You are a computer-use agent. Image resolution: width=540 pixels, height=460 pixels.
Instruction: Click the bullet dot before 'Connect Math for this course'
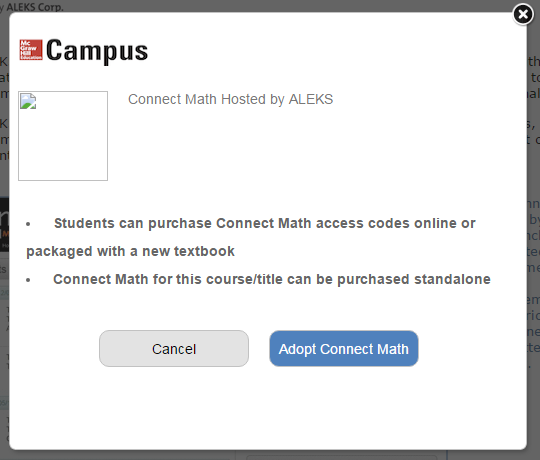(x=28, y=280)
